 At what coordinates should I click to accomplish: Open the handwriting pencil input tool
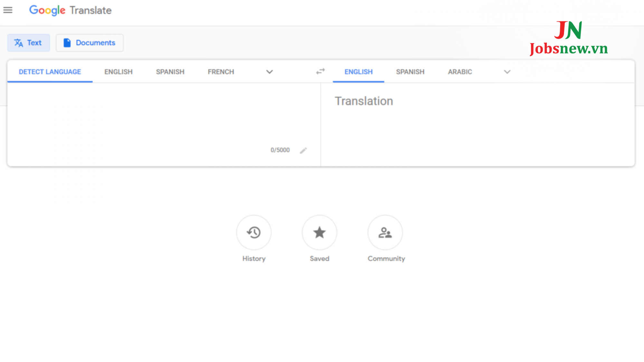pos(303,150)
